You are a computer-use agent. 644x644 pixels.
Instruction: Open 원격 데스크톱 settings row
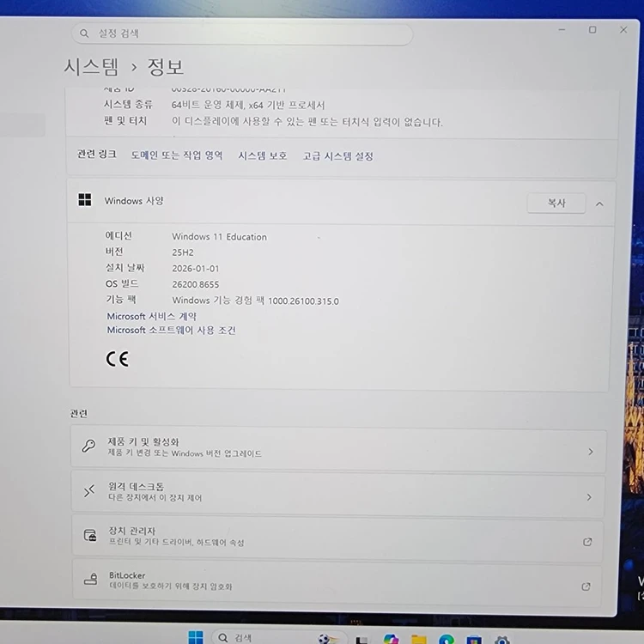click(338, 494)
